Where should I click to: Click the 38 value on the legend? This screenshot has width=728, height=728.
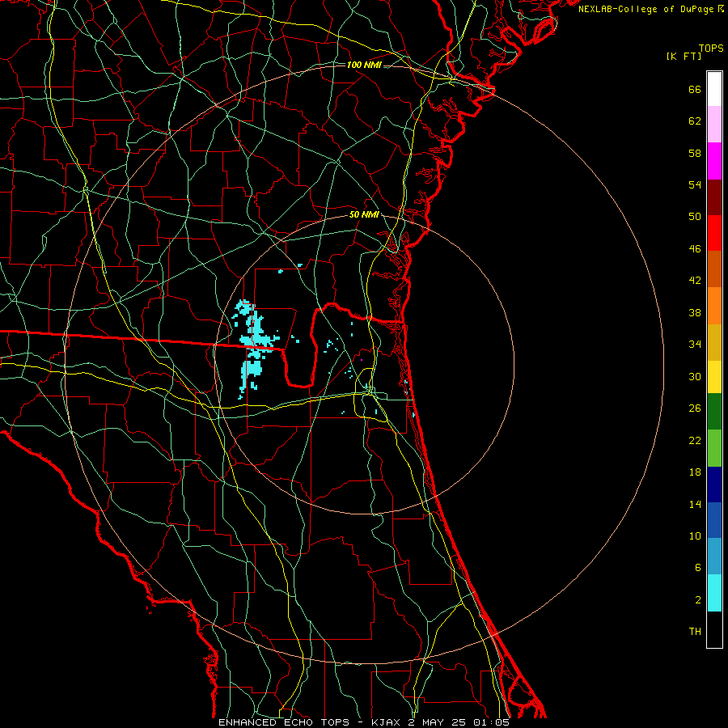click(x=695, y=312)
